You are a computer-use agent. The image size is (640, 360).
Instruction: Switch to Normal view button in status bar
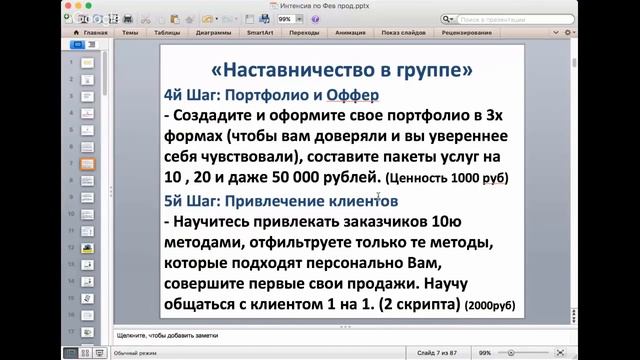click(71, 353)
